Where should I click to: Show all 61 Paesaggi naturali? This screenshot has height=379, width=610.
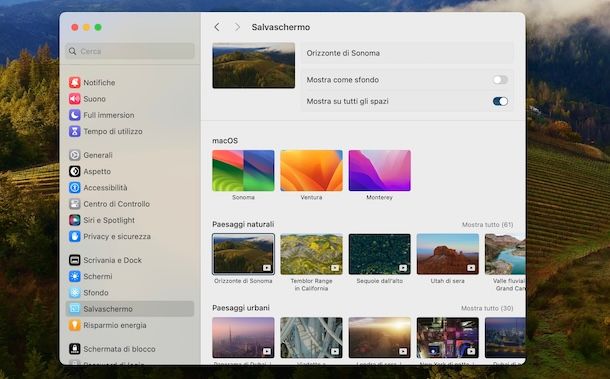click(487, 225)
